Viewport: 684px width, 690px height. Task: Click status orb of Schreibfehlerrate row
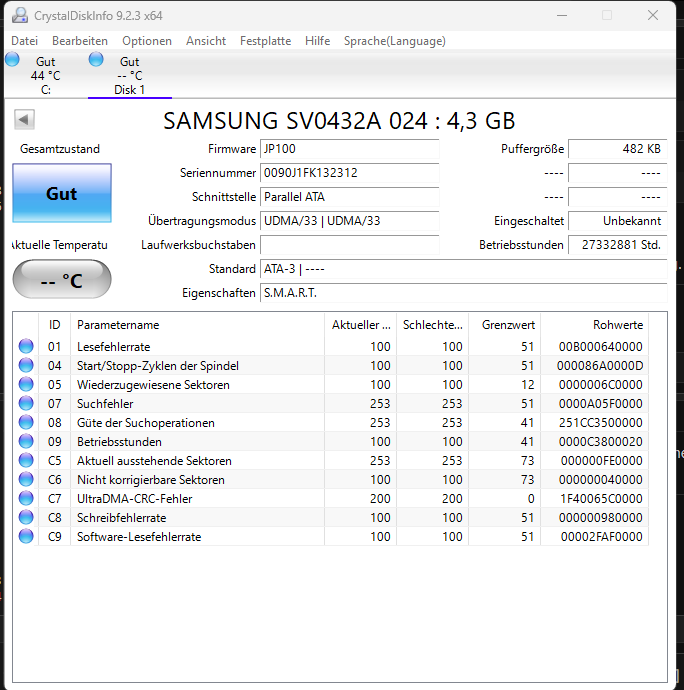click(26, 518)
